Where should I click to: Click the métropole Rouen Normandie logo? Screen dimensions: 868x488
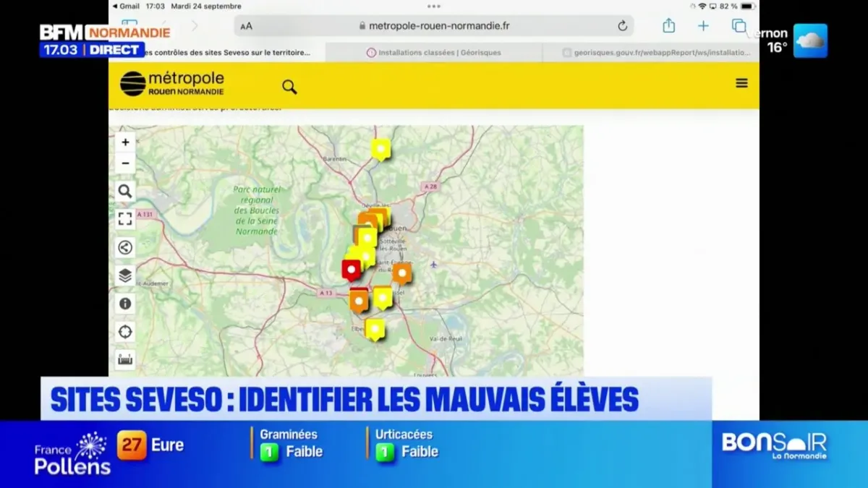coord(172,83)
